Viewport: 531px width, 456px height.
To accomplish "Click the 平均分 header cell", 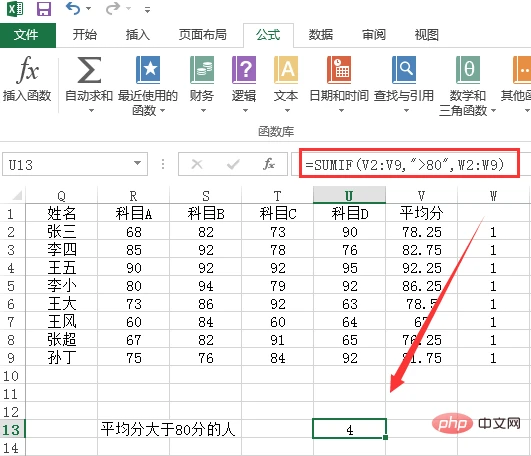I will [x=421, y=213].
